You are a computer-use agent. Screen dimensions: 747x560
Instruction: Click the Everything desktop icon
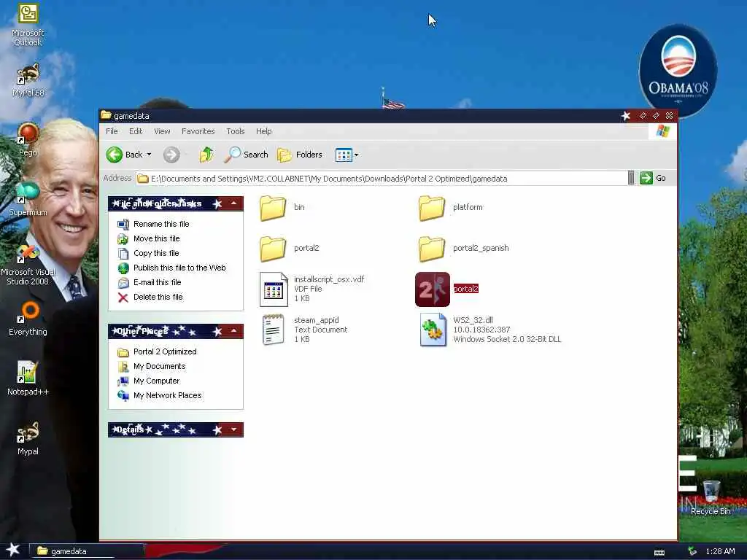coord(28,313)
